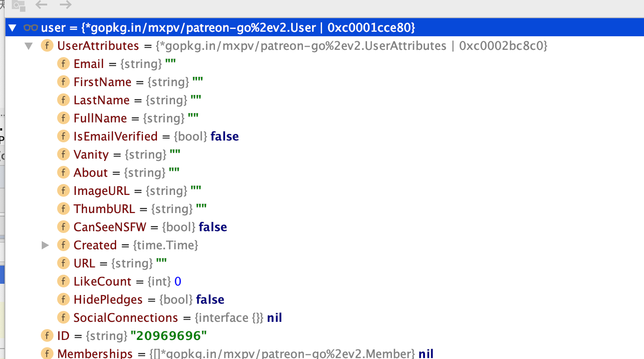The width and height of the screenshot is (644, 359).
Task: Click the field icon next to ID
Action: [x=47, y=336]
